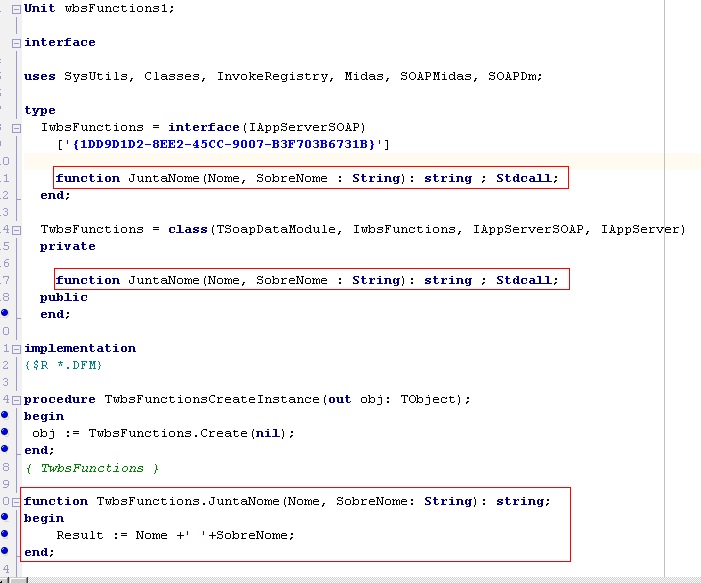Image resolution: width=701 pixels, height=583 pixels.
Task: Click blue dot on final end; line
Action: (x=4, y=552)
